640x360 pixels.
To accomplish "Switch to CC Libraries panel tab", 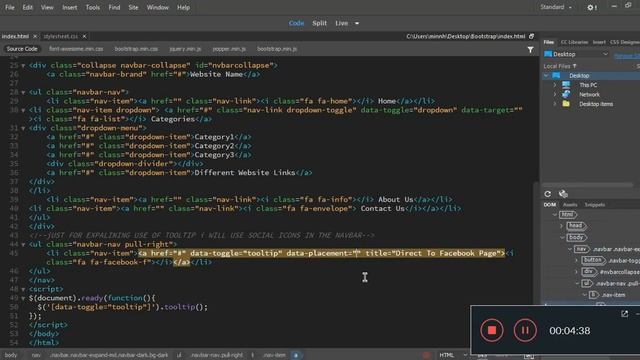I will coord(574,42).
